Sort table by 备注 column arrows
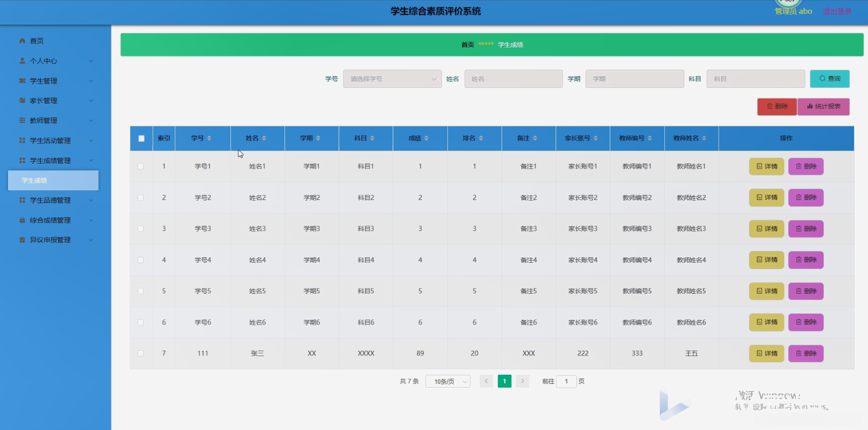 coord(535,138)
